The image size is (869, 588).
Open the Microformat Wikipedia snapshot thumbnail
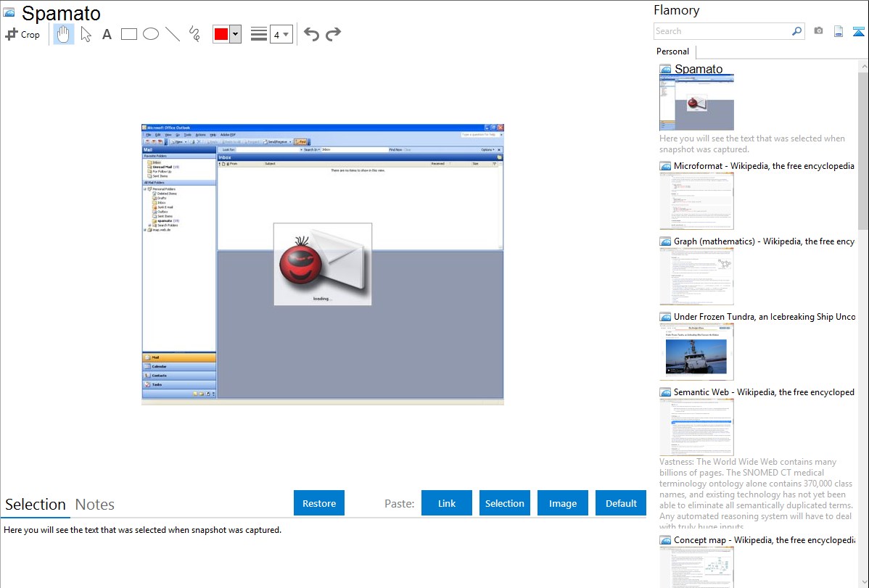[696, 200]
